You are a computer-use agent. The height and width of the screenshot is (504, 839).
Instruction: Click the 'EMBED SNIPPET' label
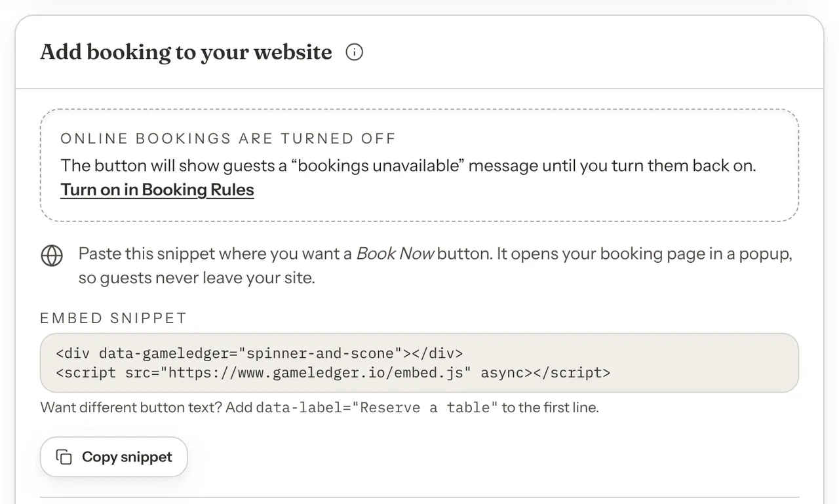[113, 318]
